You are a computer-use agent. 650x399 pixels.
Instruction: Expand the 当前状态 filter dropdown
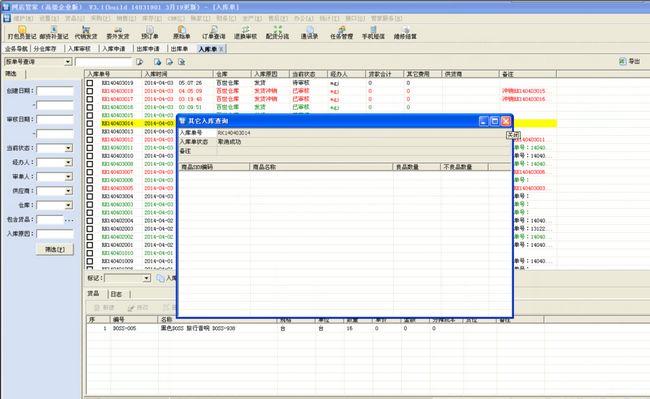(x=68, y=148)
